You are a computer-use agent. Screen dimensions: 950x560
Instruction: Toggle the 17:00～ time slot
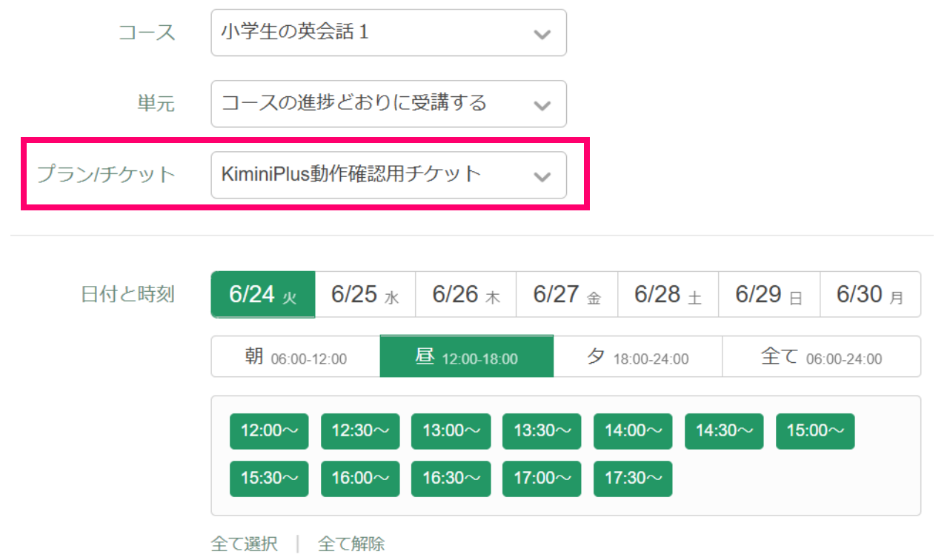(x=542, y=479)
